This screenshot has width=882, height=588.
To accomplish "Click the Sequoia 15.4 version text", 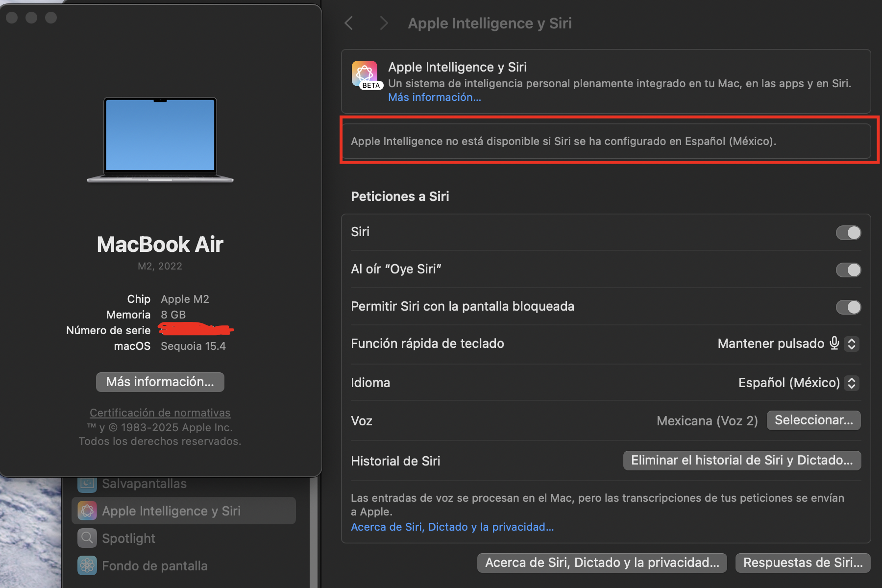I will [x=193, y=346].
